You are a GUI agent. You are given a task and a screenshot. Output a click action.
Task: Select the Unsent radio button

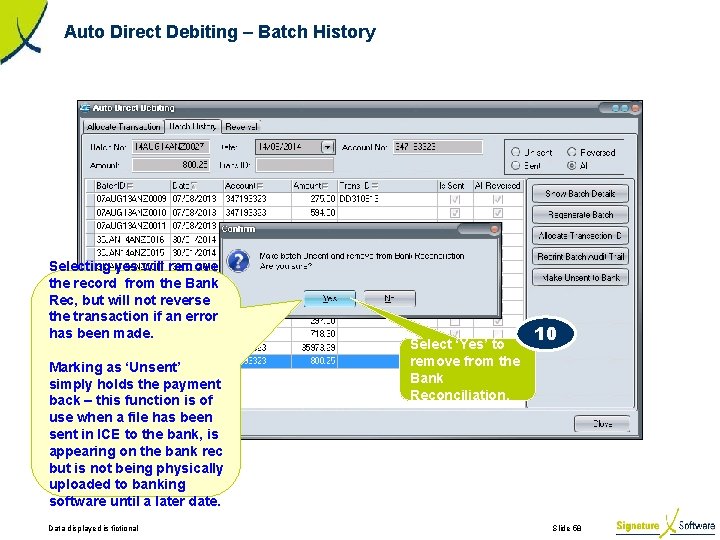516,152
